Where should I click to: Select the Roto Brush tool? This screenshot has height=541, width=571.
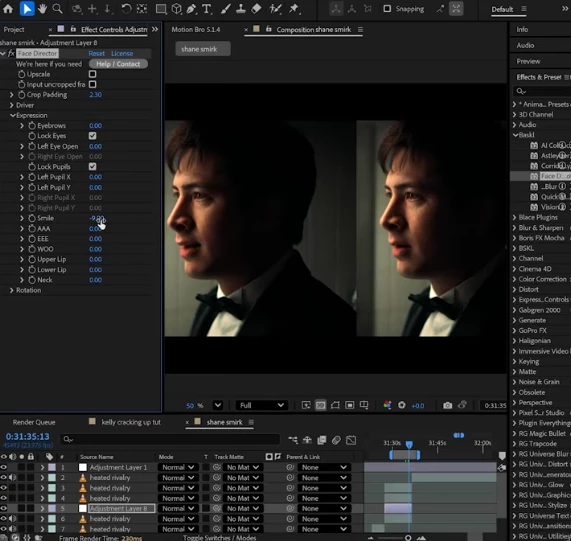click(275, 9)
